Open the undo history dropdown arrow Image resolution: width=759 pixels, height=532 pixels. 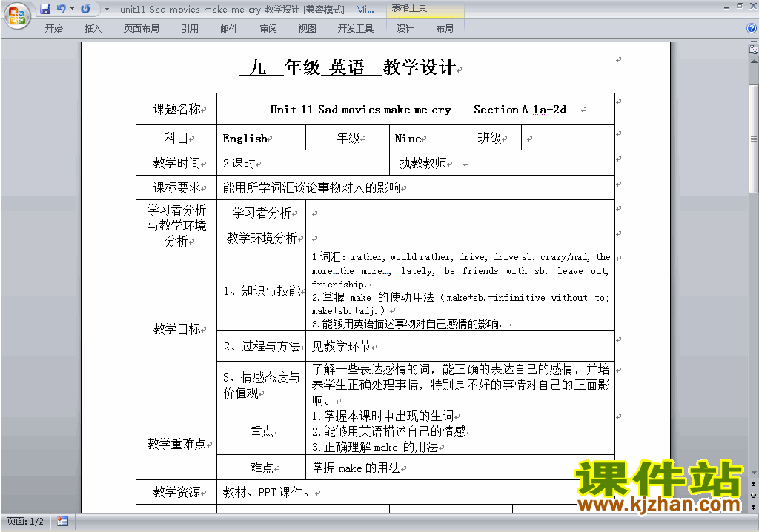(x=72, y=9)
